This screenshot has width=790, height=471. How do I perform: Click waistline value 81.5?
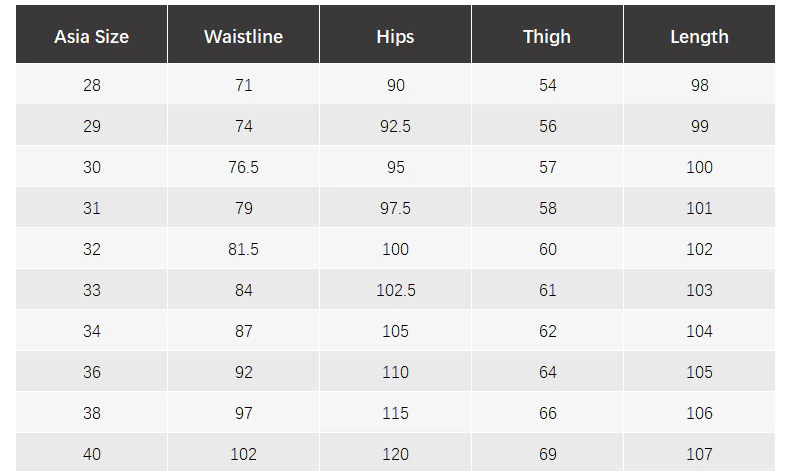[x=243, y=249]
